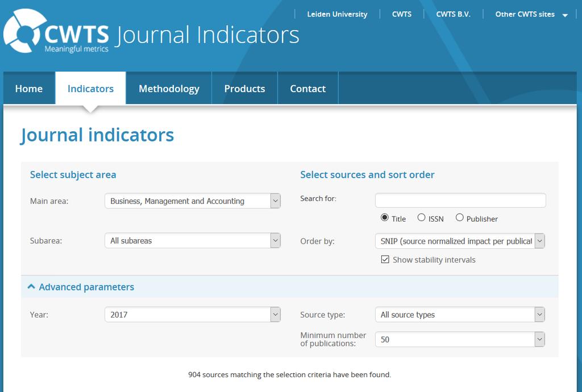Image resolution: width=582 pixels, height=392 pixels.
Task: Visit the Leiden University link
Action: [337, 14]
